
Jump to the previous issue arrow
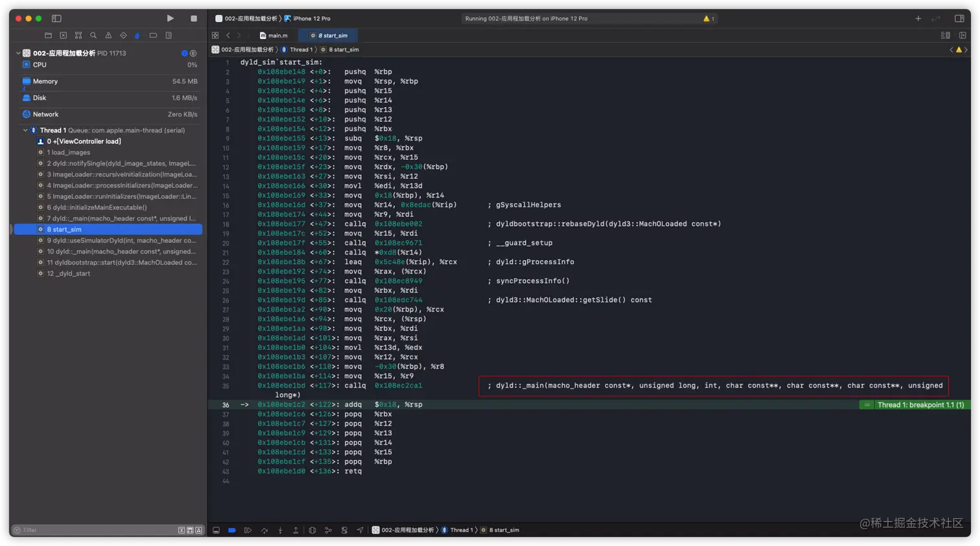(x=951, y=50)
